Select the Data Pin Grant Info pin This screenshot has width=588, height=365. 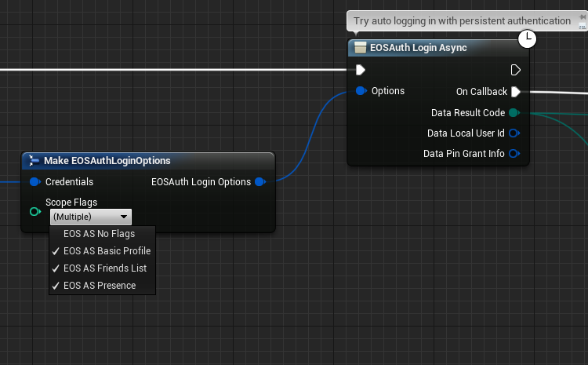point(514,154)
